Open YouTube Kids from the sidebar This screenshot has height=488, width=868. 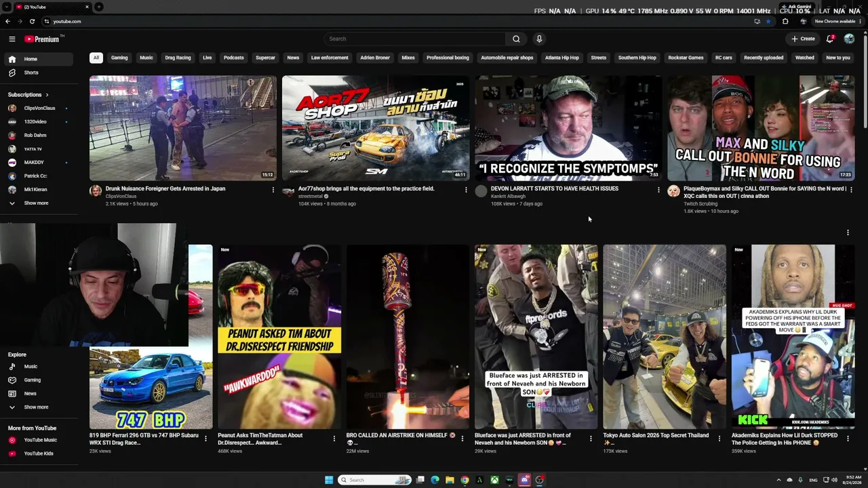pos(39,454)
